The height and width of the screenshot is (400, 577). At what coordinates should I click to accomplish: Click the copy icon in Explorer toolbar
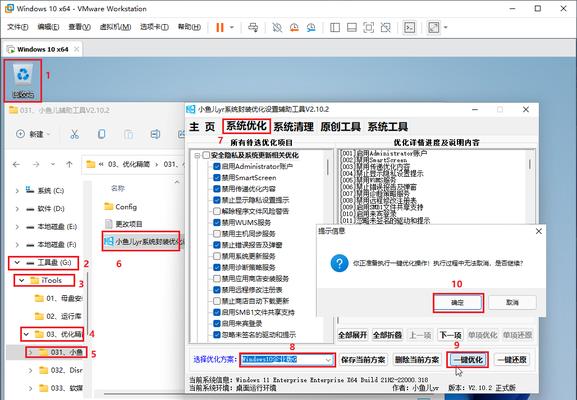click(x=102, y=134)
